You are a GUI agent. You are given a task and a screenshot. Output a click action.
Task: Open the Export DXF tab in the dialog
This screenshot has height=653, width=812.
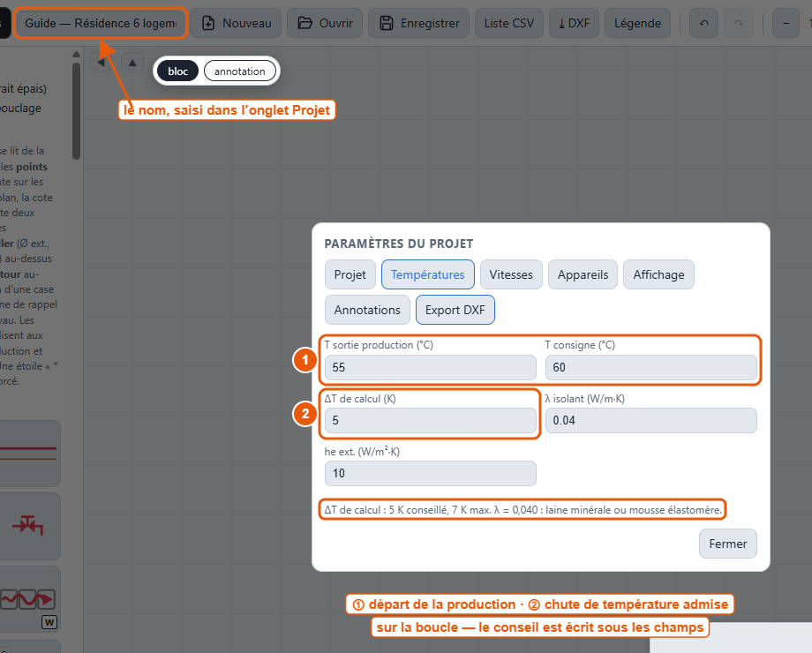455,310
